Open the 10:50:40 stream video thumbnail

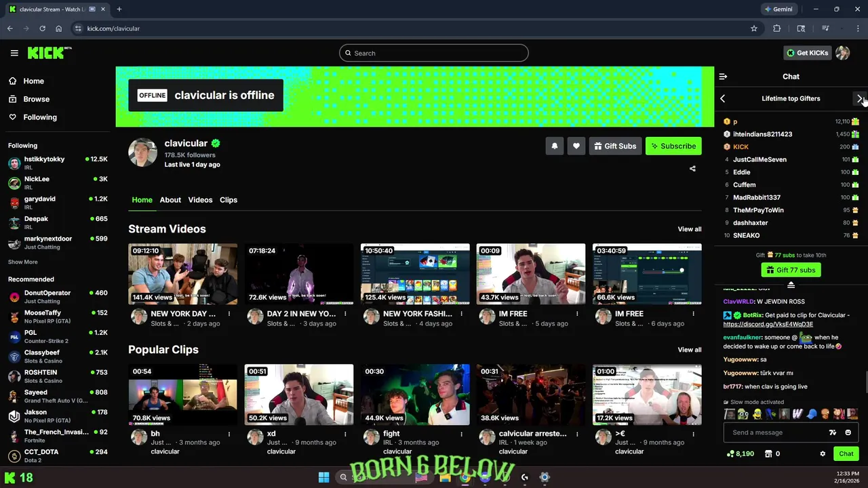point(415,274)
